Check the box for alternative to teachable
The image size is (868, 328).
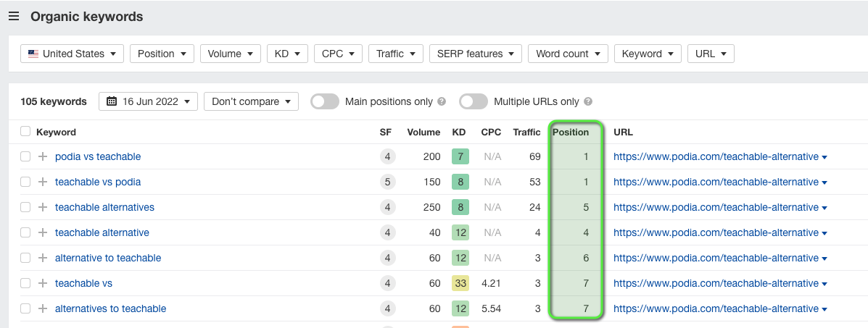click(x=25, y=258)
